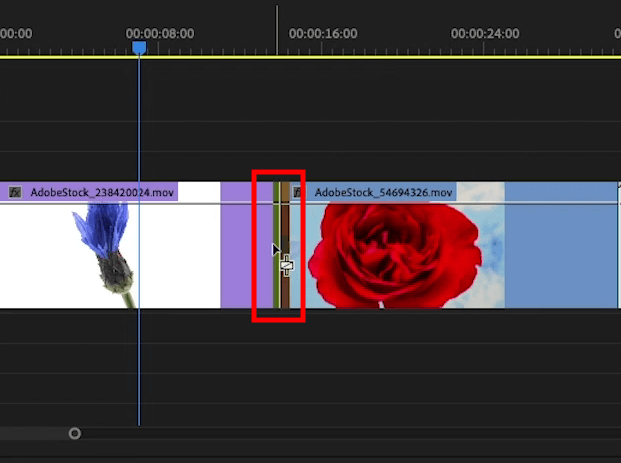Click the fx badge on AdobeStock_54694326.mov
Image resolution: width=621 pixels, height=463 pixels.
[297, 192]
